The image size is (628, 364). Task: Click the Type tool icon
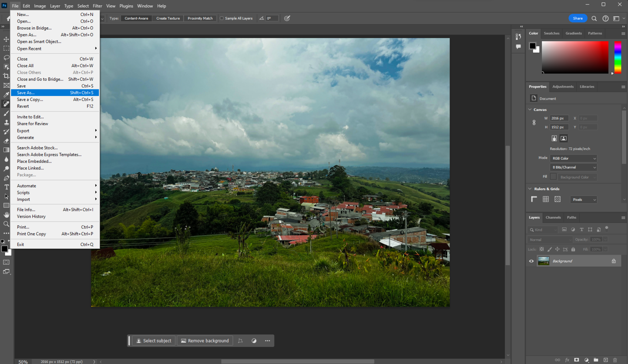(6, 187)
